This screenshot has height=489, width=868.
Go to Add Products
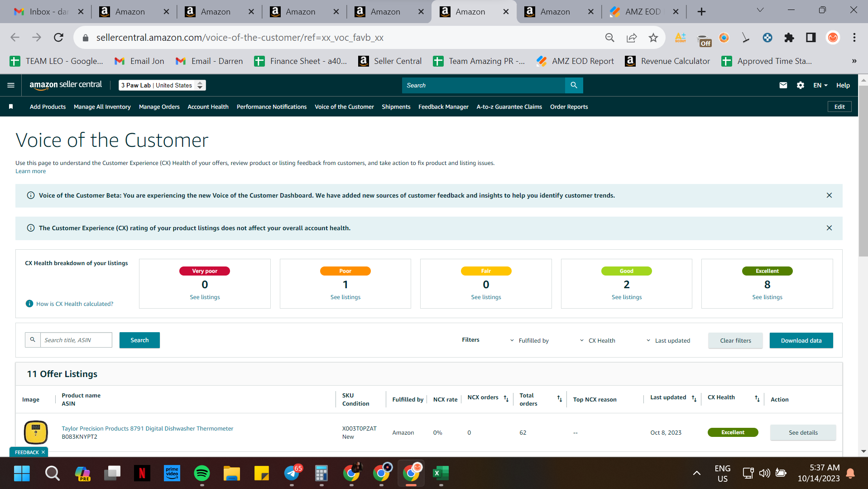tap(48, 107)
